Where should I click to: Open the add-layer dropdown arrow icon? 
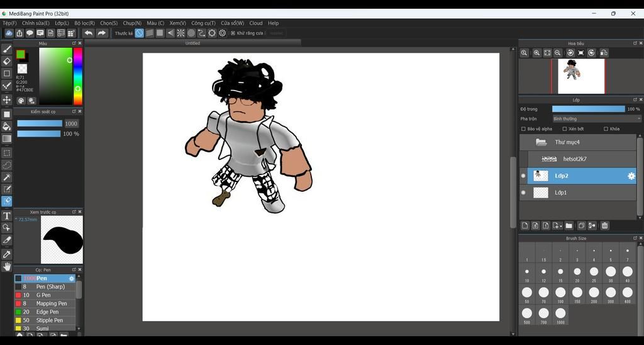click(x=557, y=225)
